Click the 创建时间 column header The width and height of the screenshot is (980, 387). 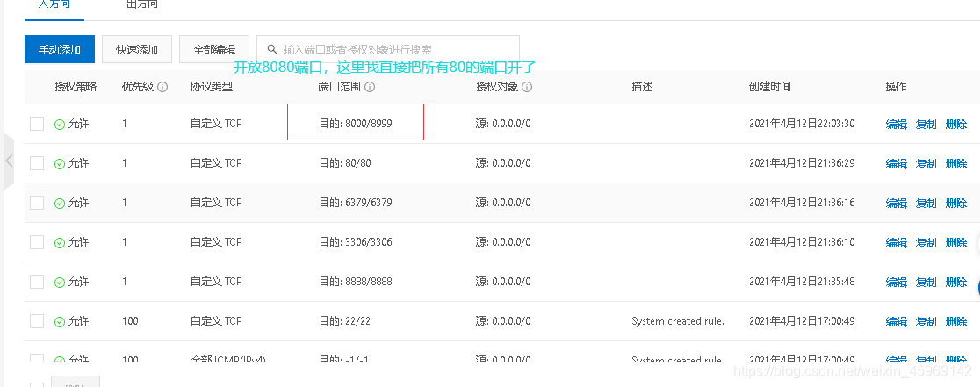coord(770,87)
